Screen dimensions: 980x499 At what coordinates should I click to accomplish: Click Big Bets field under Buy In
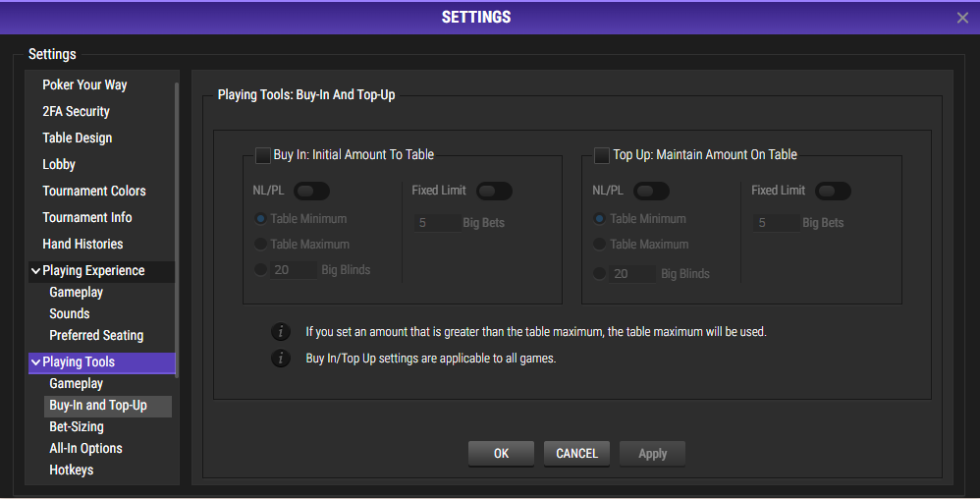click(438, 223)
